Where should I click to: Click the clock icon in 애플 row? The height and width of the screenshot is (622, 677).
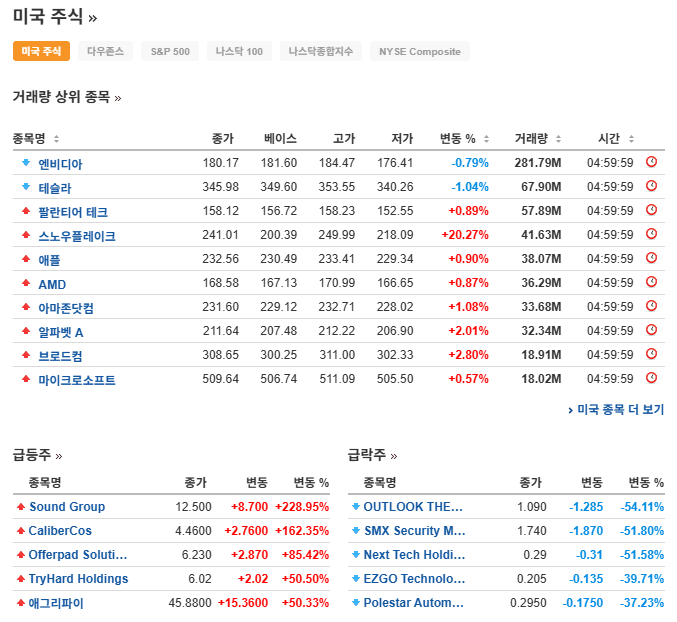coord(651,258)
